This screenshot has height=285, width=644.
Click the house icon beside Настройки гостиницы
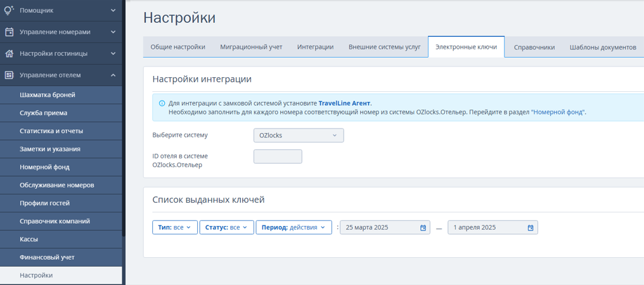click(x=9, y=53)
